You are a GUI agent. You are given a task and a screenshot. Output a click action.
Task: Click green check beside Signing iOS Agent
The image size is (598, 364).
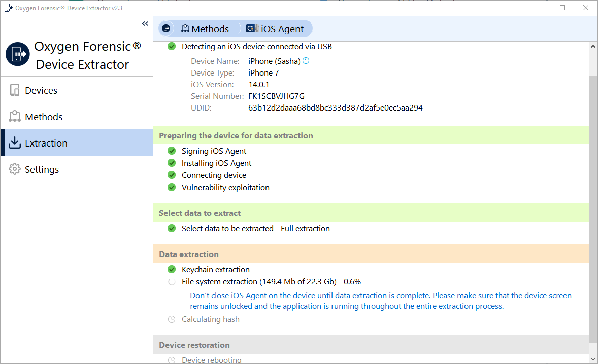point(172,151)
